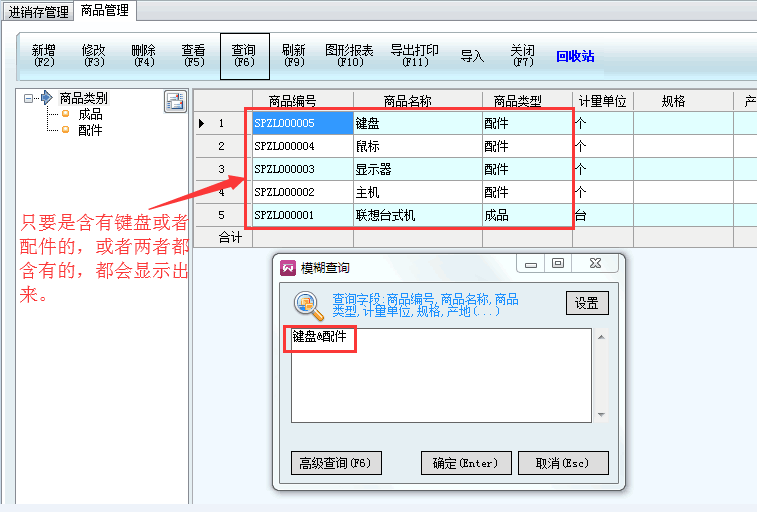Click the icon button beside 商品类别 tree
This screenshot has height=512, width=757.
click(175, 101)
